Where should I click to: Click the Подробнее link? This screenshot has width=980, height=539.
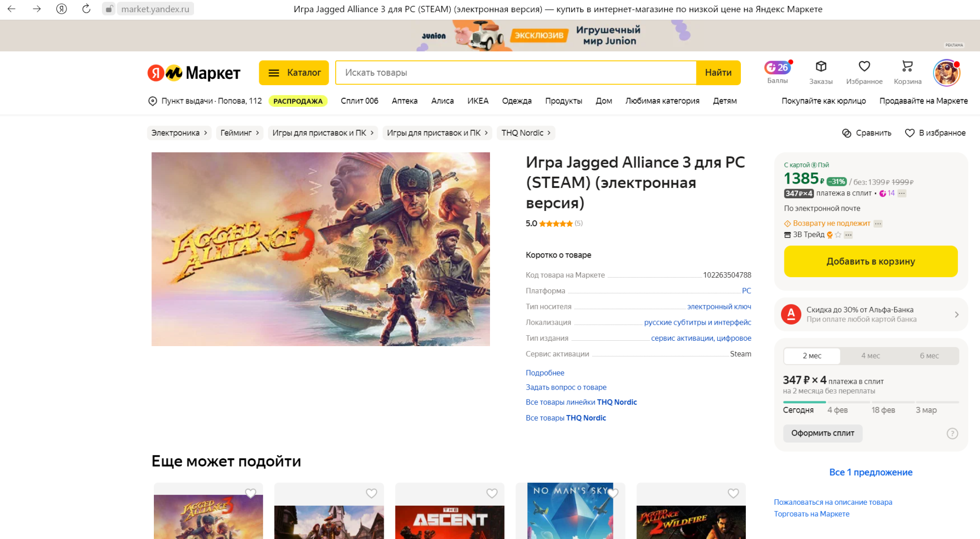click(545, 373)
